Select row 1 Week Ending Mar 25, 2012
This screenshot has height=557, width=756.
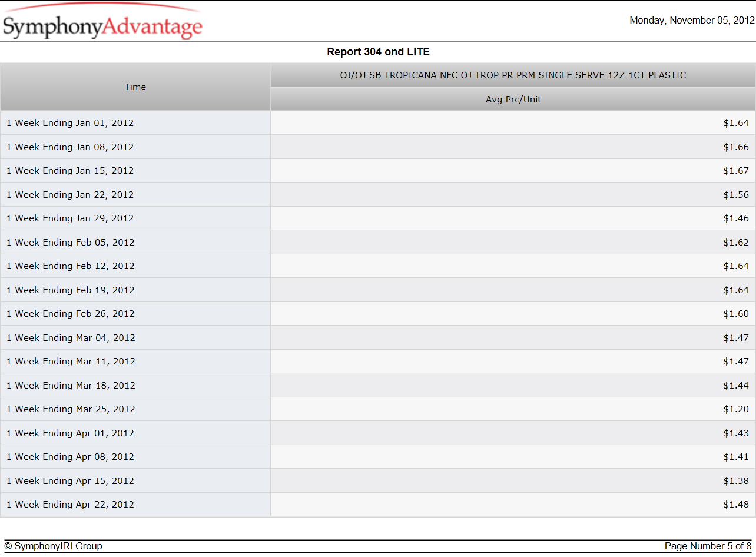(x=378, y=409)
